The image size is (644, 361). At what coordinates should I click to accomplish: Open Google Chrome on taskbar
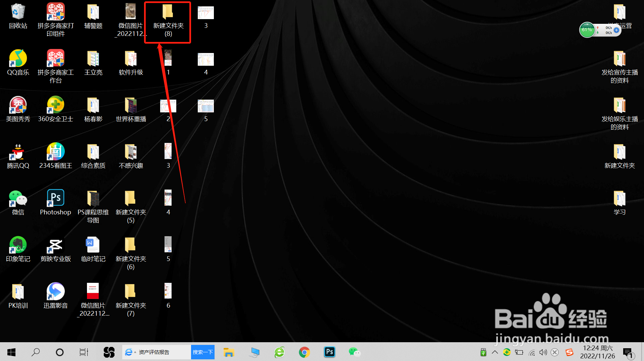click(x=304, y=352)
